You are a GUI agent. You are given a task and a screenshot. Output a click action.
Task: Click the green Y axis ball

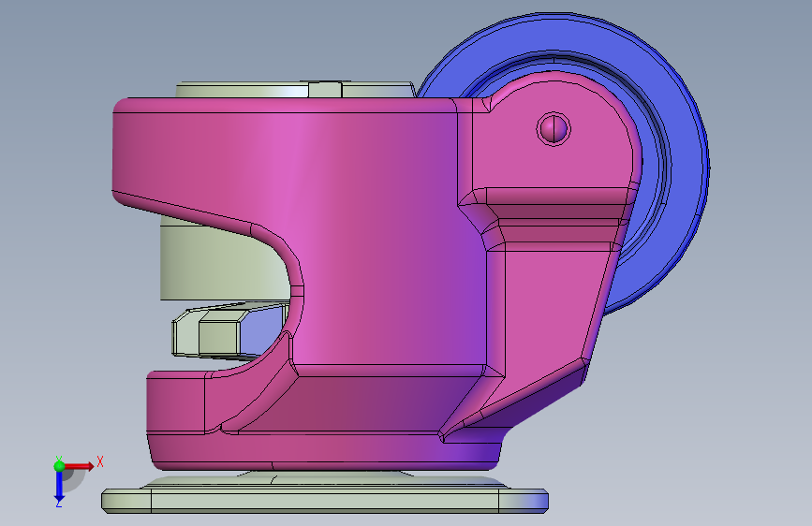[59, 466]
